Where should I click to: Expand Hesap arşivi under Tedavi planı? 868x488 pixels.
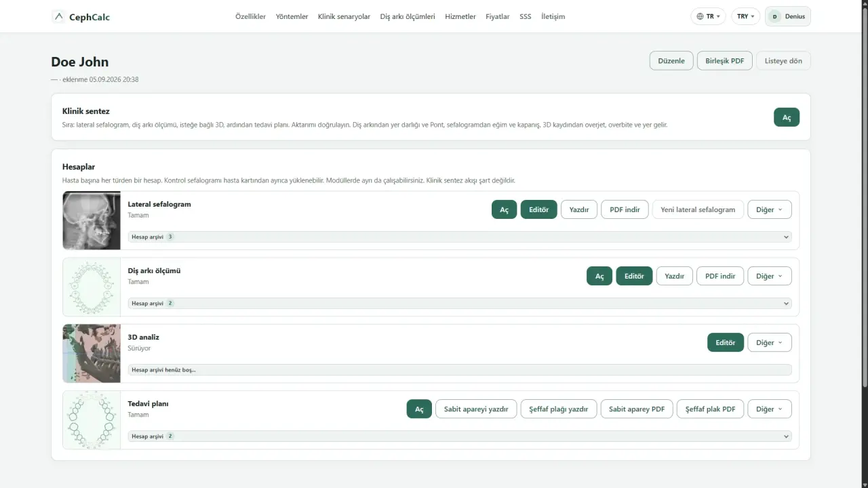click(x=460, y=436)
